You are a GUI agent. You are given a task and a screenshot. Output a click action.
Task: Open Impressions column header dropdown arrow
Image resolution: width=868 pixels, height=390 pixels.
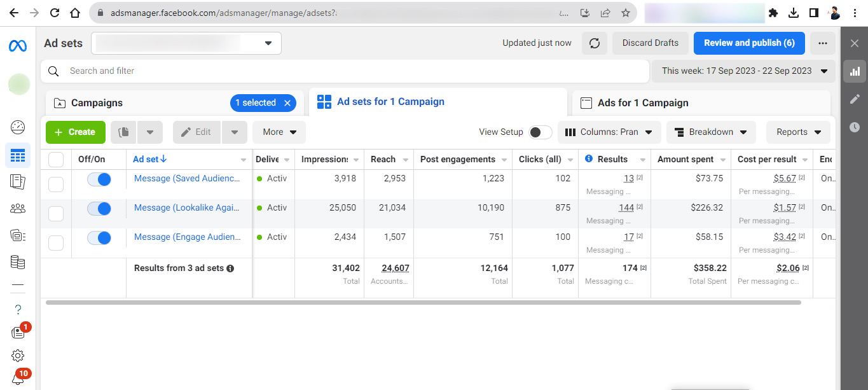pyautogui.click(x=357, y=160)
